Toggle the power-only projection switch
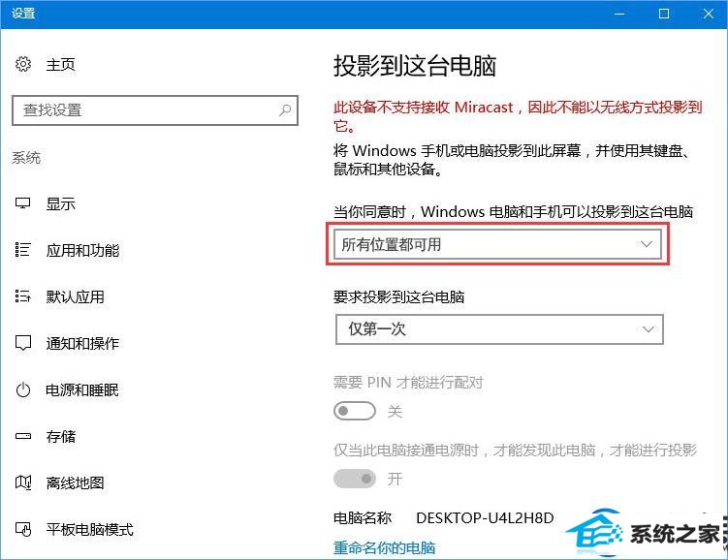728x560 pixels. [x=355, y=478]
